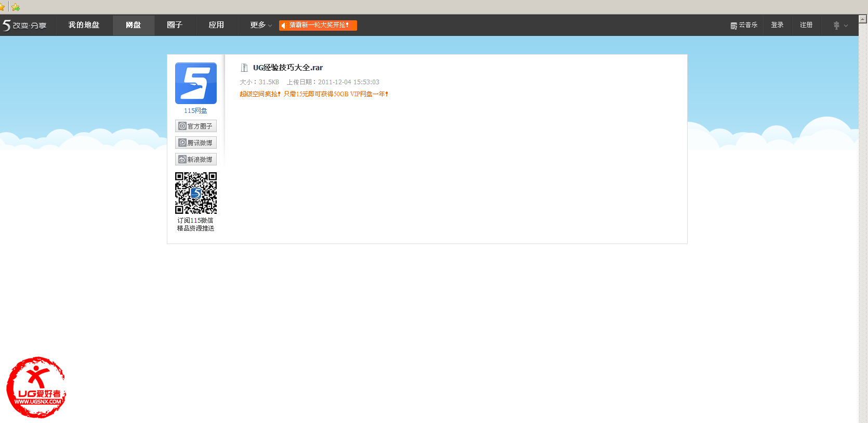Open the 我的地盘 navigation tab
Viewport: 868px width, 423px height.
coord(84,25)
